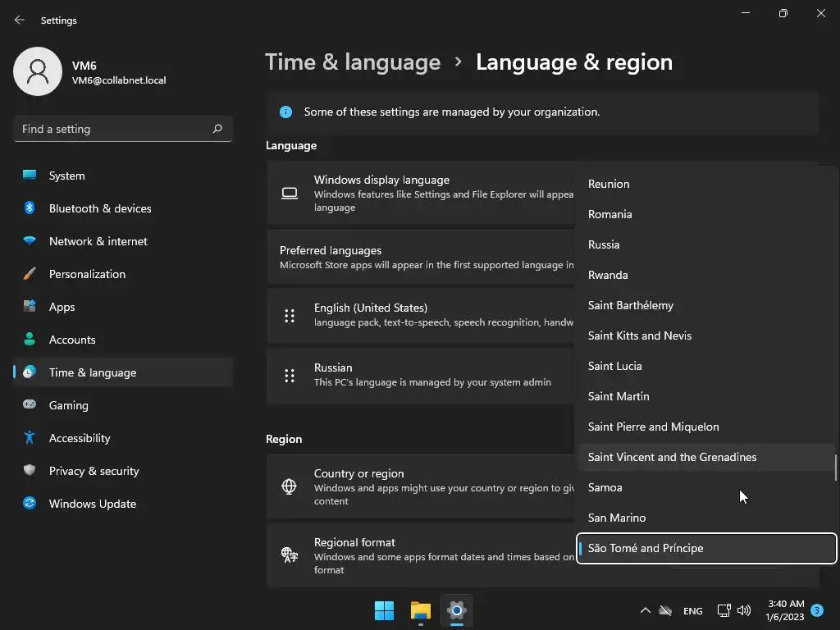Click the search magnifier icon in Find a setting
The height and width of the screenshot is (630, 840).
pos(217,129)
